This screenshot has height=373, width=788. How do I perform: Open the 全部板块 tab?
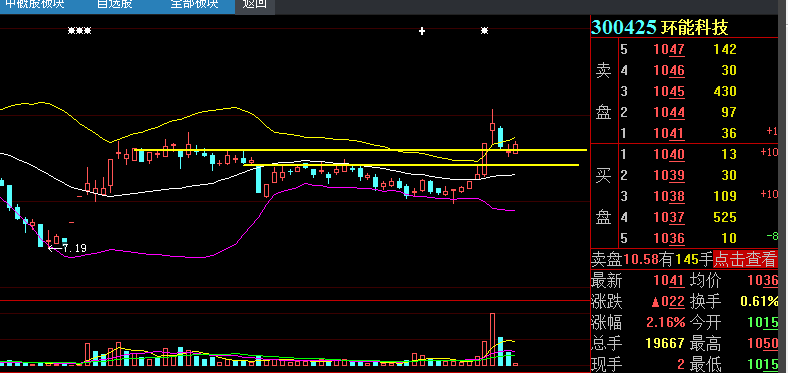194,5
